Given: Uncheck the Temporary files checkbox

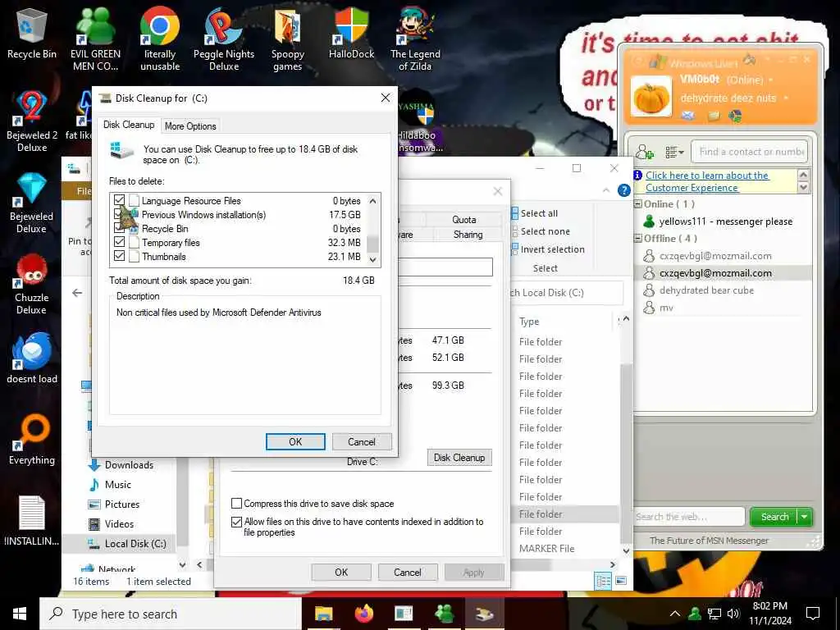Looking at the screenshot, I should [120, 242].
